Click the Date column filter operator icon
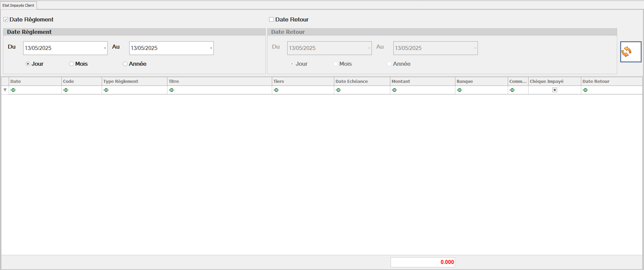 point(13,90)
